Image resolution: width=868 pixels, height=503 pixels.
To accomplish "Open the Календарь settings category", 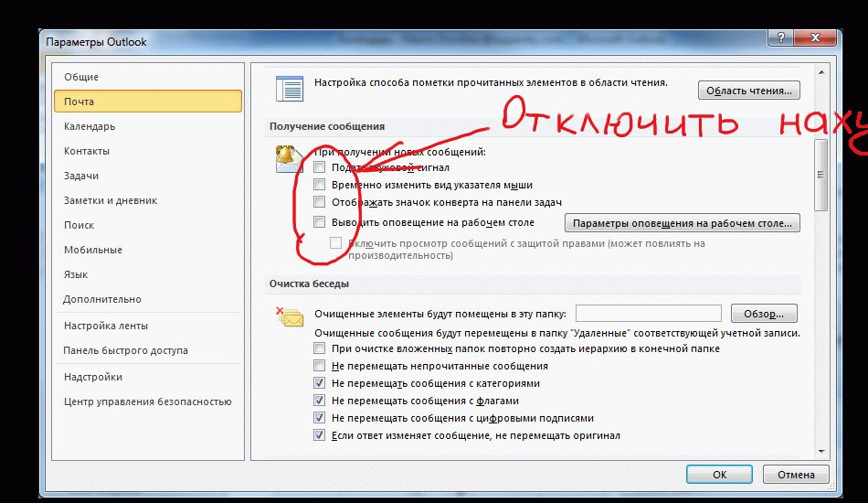I will click(x=148, y=126).
